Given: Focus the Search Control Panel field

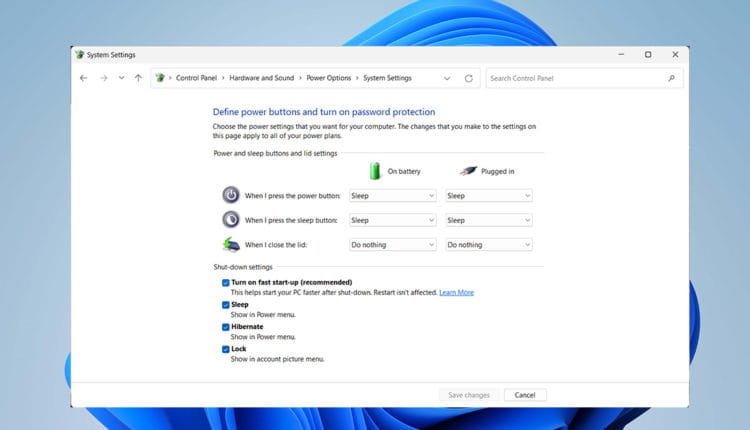Looking at the screenshot, I should coord(585,78).
